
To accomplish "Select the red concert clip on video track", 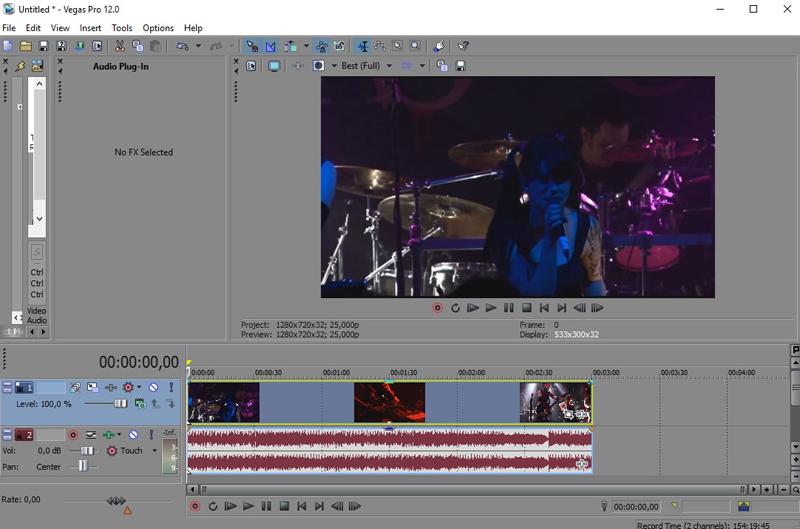I will (389, 402).
